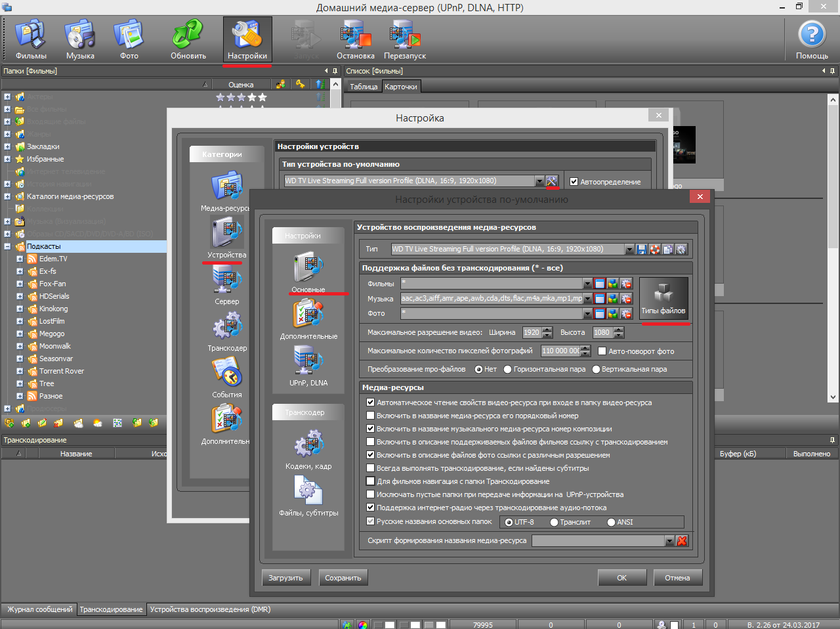The width and height of the screenshot is (840, 629).
Task: Select the Транслит radio option
Action: coord(555,523)
